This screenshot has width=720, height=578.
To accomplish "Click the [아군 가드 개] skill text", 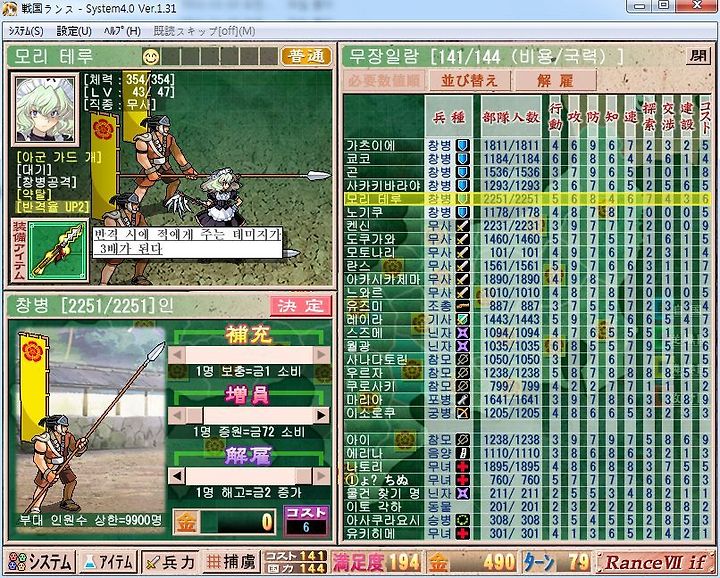I will 58,157.
